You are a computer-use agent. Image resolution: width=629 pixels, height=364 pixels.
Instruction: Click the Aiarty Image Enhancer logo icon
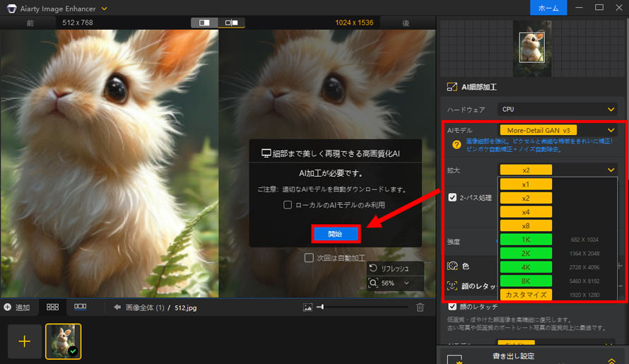[x=11, y=8]
